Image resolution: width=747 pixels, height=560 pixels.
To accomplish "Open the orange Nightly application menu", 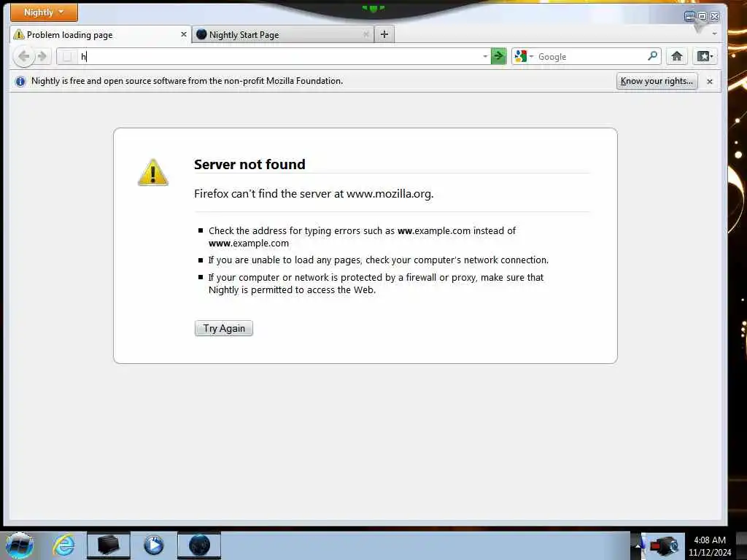I will tap(44, 12).
